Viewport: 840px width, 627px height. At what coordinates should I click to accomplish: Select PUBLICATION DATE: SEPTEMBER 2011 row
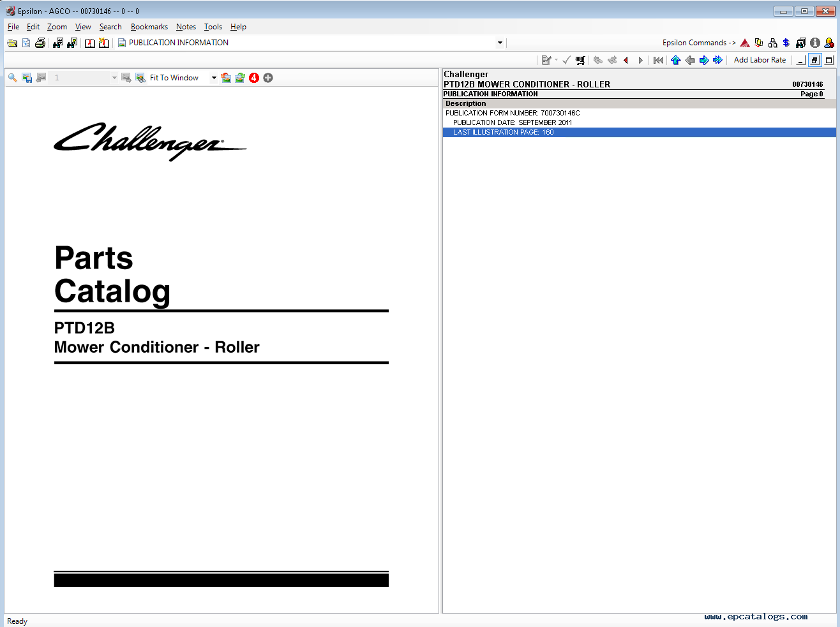(x=639, y=122)
